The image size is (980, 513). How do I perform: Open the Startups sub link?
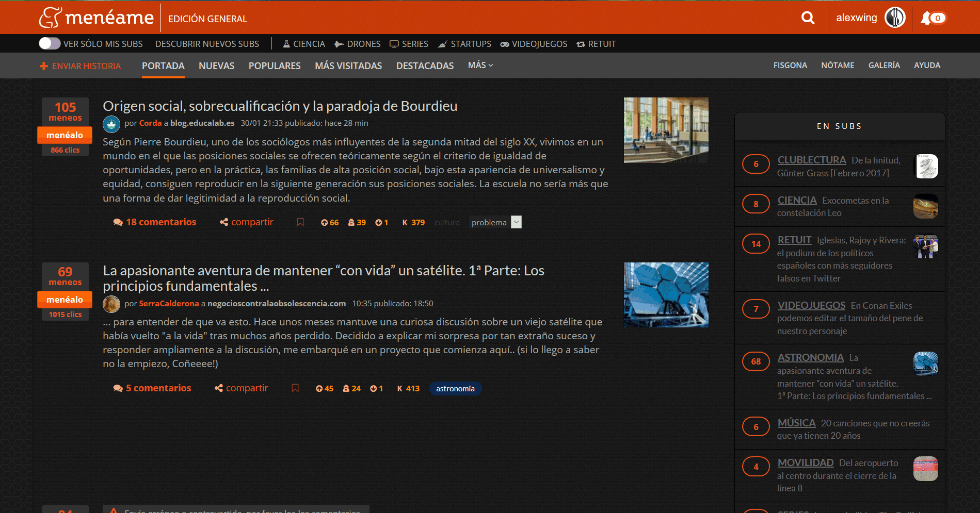coord(464,44)
